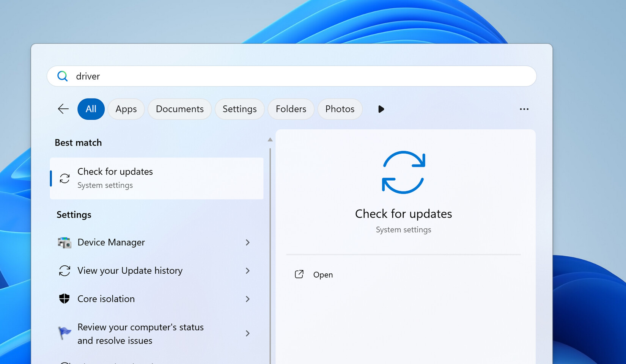Go back using the back arrow
This screenshot has height=364, width=626.
(63, 109)
